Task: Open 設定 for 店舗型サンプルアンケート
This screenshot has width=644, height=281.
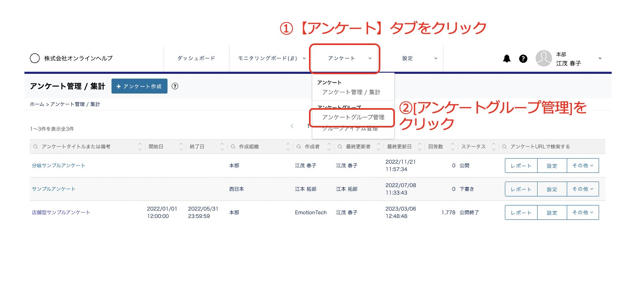Action: pos(552,212)
